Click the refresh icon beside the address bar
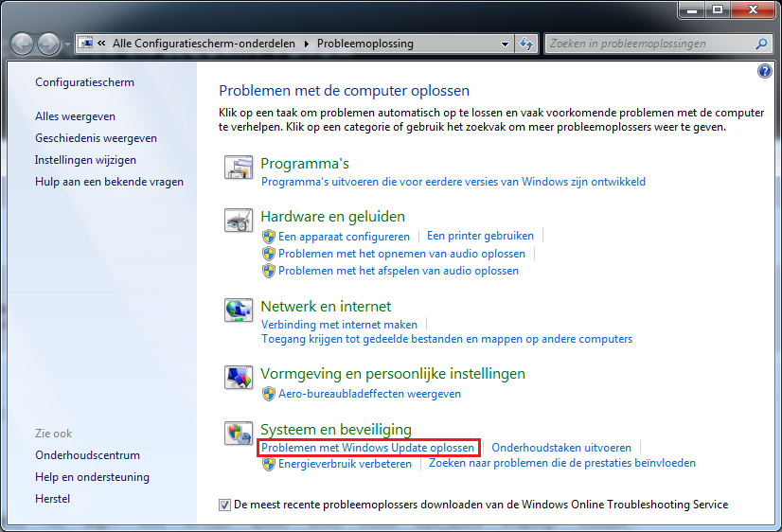The height and width of the screenshot is (532, 782). [x=526, y=44]
